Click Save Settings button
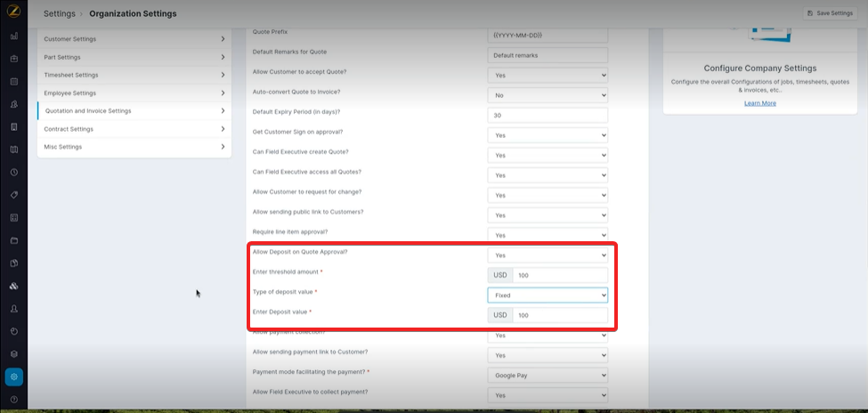This screenshot has width=868, height=413. coord(830,13)
